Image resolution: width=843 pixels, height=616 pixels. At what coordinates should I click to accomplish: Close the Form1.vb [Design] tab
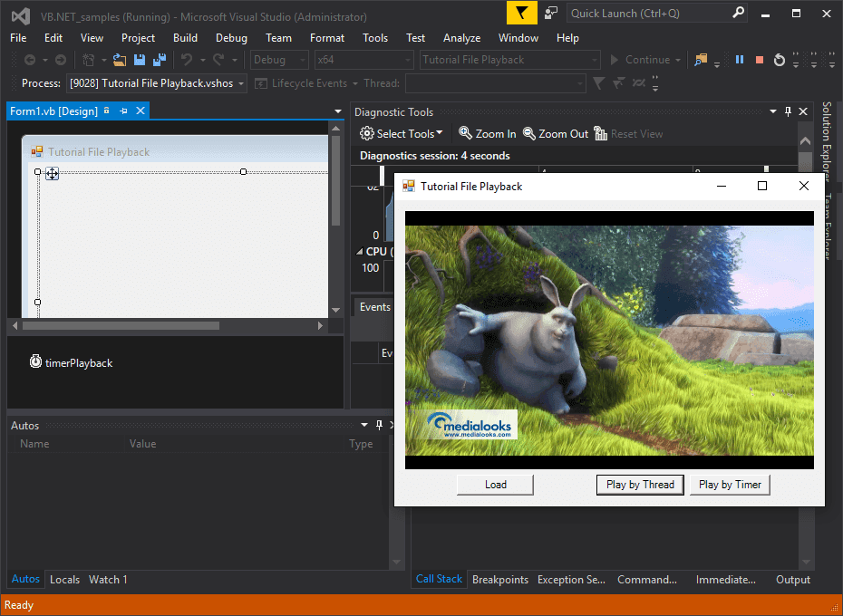(x=140, y=111)
